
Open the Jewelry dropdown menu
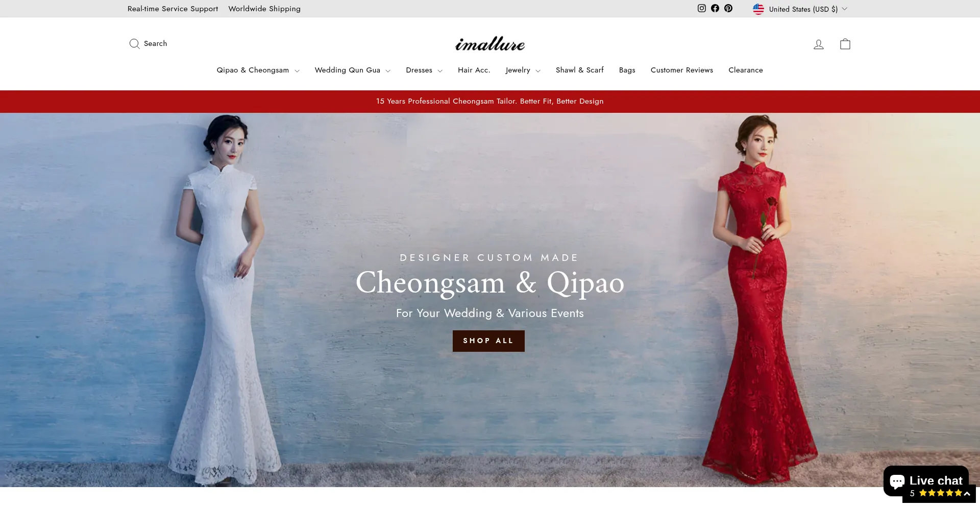point(523,70)
